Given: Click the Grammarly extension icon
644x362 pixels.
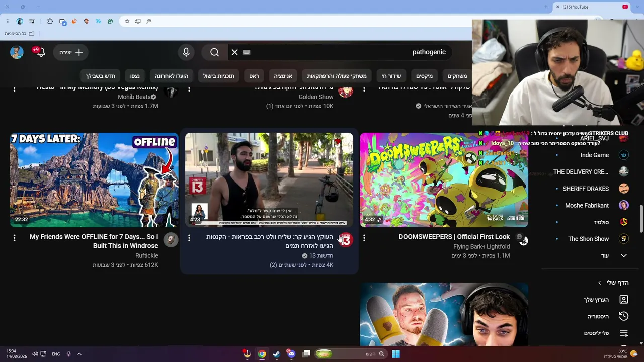Looking at the screenshot, I should point(110,21).
